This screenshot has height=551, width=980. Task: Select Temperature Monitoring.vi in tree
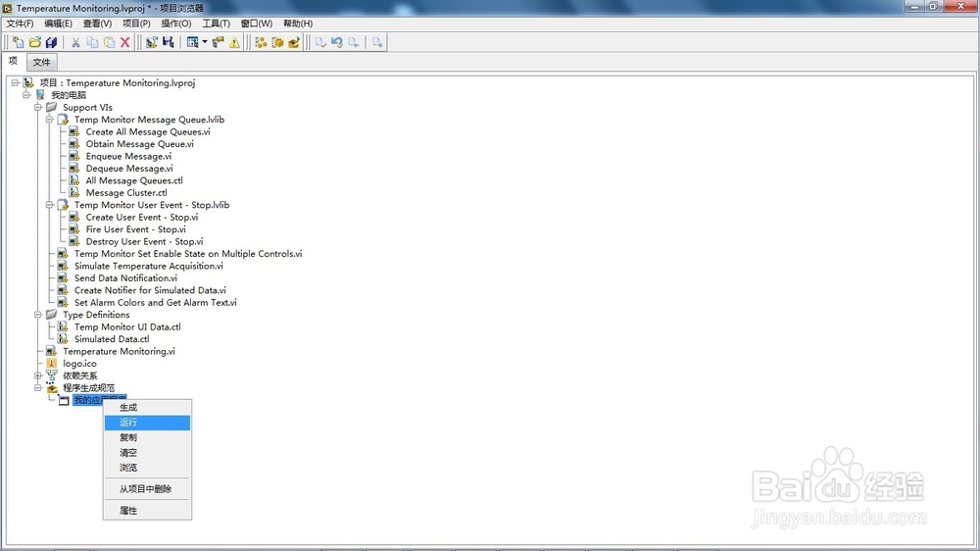(119, 352)
